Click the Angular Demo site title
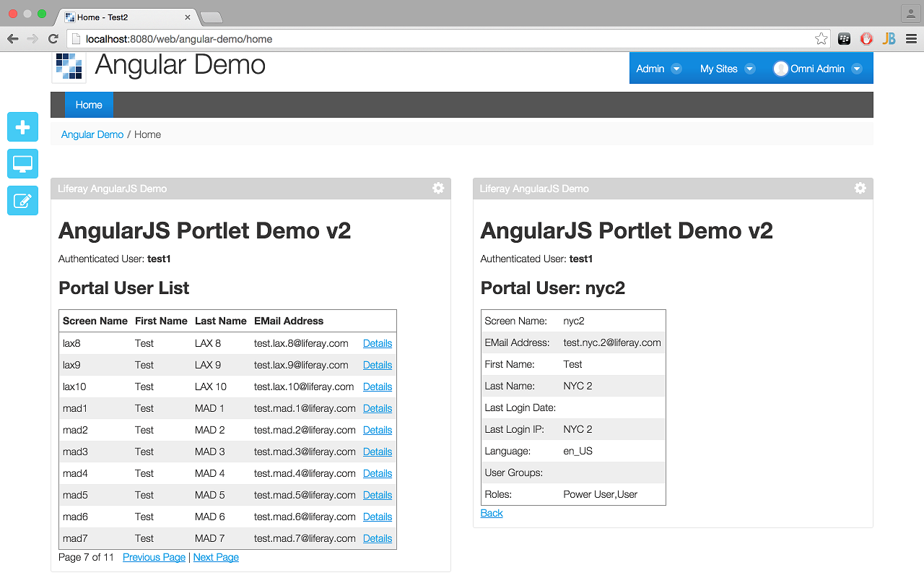The width and height of the screenshot is (924, 578). (180, 65)
